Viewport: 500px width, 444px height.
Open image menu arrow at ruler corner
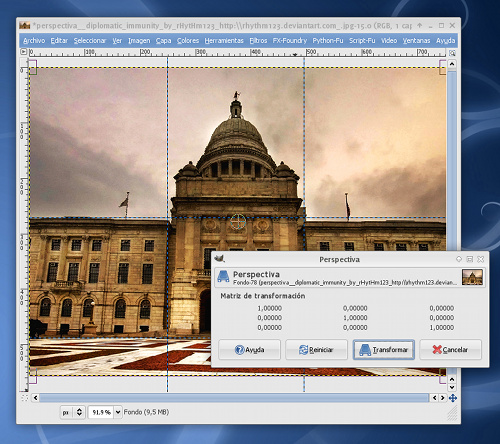[23, 52]
